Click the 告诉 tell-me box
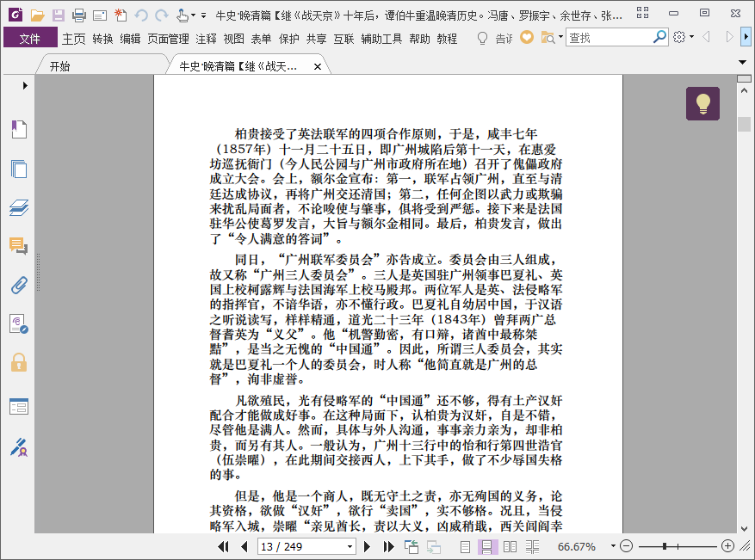 coord(504,39)
